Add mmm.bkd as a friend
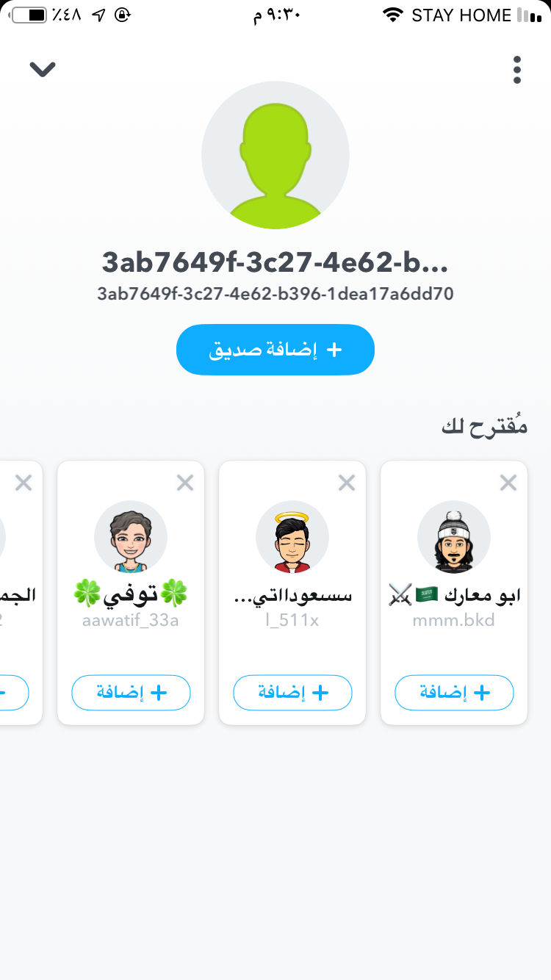Image resolution: width=551 pixels, height=980 pixels. [454, 693]
